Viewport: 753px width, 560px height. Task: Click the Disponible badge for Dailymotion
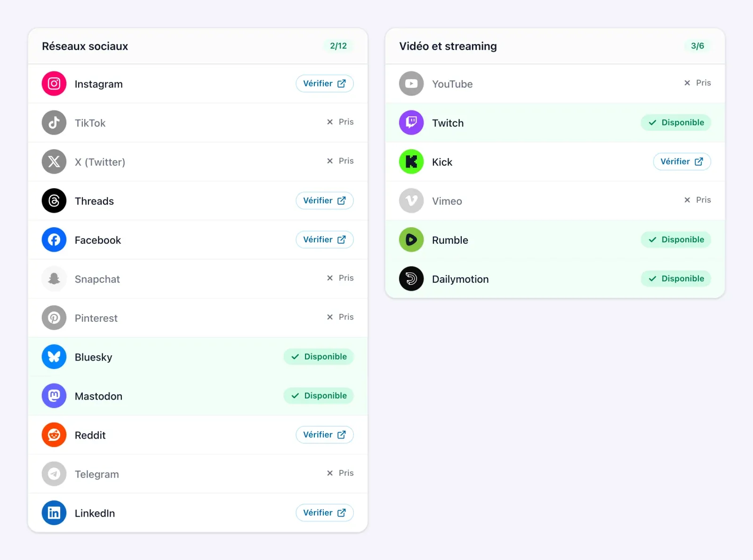coord(676,279)
